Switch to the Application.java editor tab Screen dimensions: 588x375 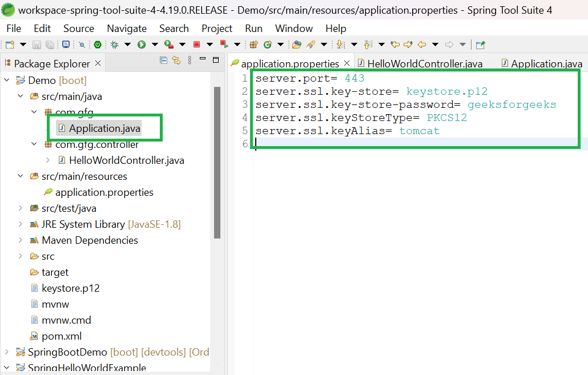pos(542,64)
